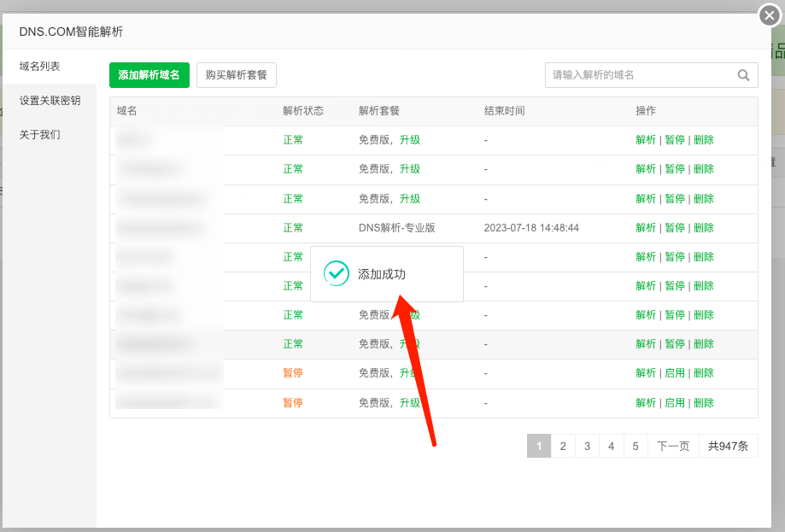Screen dimensions: 785x532
Task: Open 购买解析套餐 purchase button
Action: (237, 75)
